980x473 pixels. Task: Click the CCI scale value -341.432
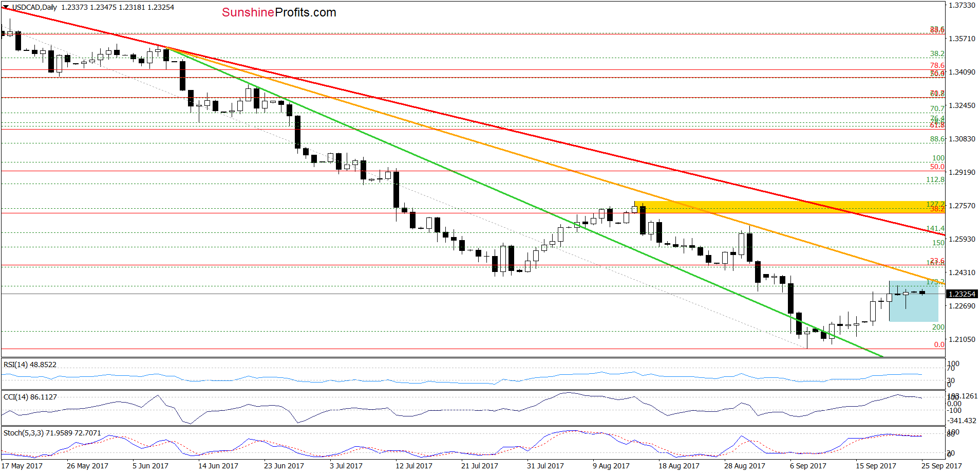[962, 421]
